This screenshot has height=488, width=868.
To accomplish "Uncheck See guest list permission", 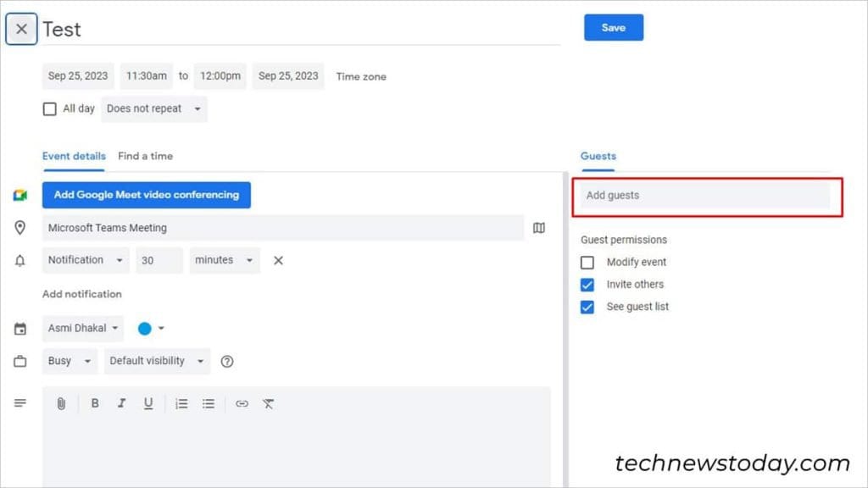I will tap(587, 307).
